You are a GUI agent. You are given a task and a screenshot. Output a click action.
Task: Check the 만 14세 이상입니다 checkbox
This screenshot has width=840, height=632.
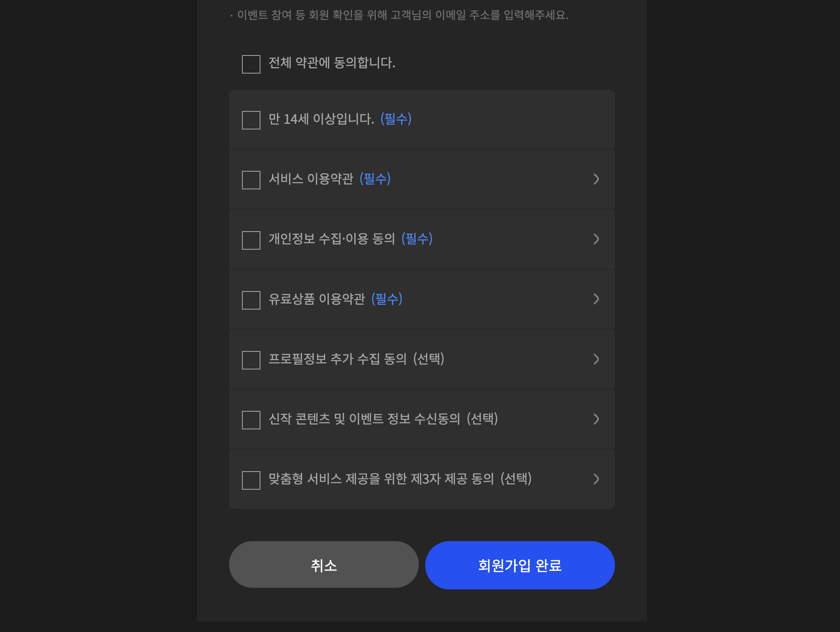(x=251, y=119)
